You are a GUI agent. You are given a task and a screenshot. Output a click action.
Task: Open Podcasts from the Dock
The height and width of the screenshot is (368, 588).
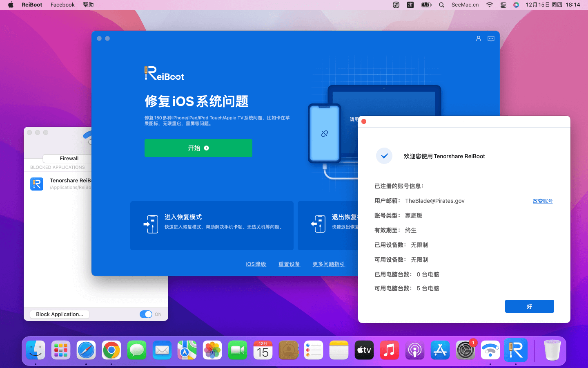(x=415, y=350)
